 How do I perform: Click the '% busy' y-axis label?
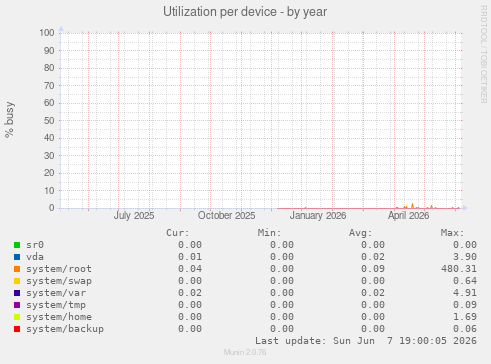[x=10, y=120]
